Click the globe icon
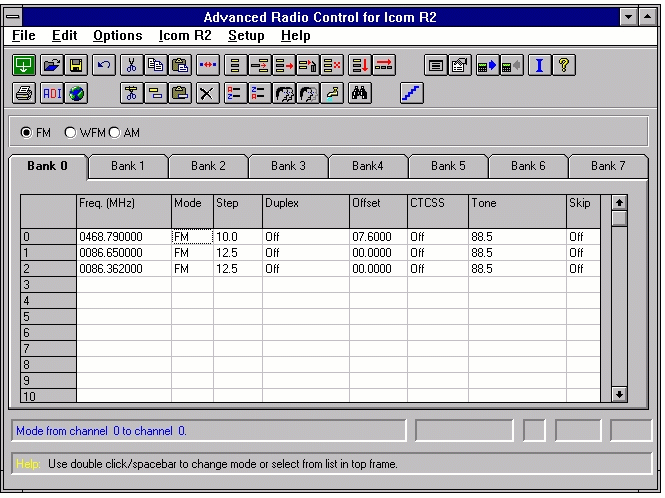This screenshot has width=665, height=498. click(76, 93)
